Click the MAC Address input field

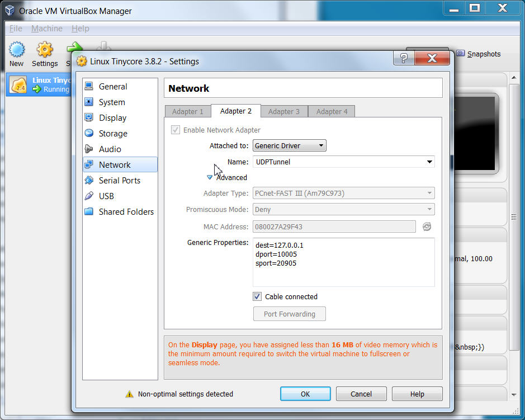pyautogui.click(x=334, y=226)
